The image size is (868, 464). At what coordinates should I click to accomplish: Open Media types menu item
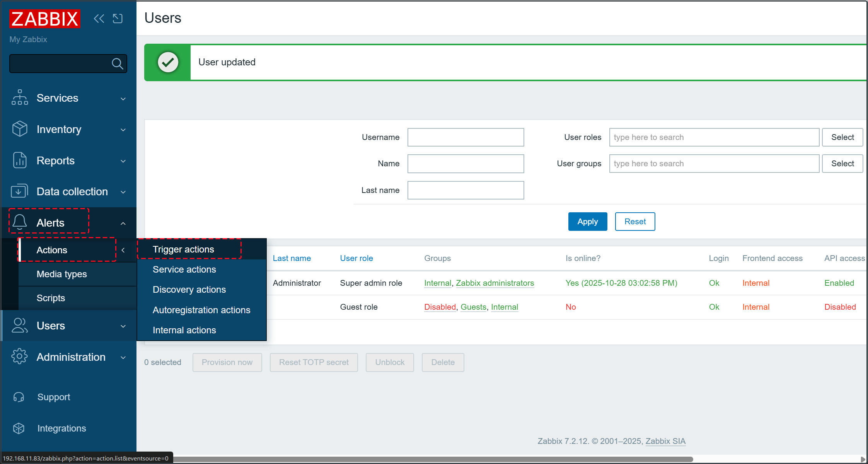point(62,274)
